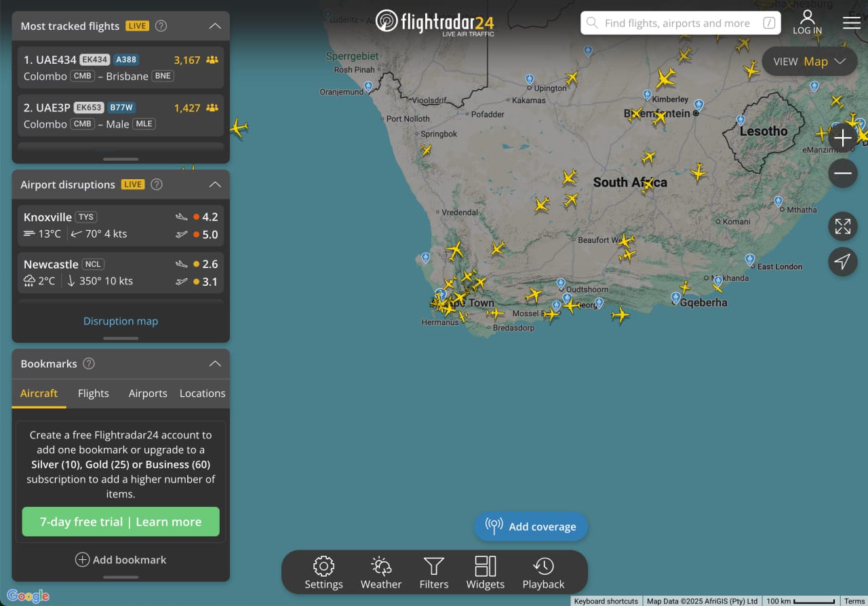The height and width of the screenshot is (606, 868).
Task: Switch to the Airports bookmarks tab
Action: point(148,394)
